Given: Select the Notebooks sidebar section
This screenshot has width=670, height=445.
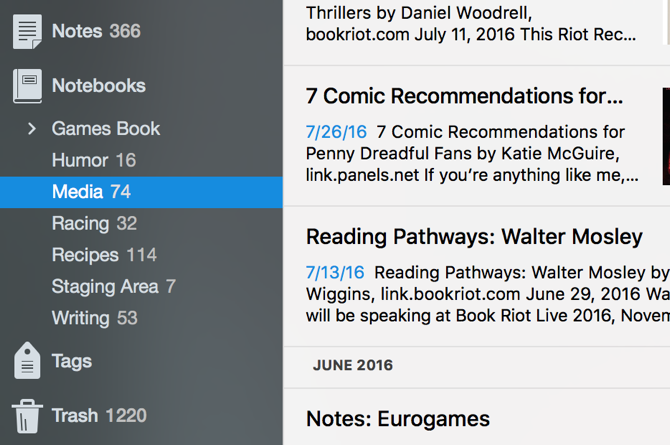Looking at the screenshot, I should coord(98,86).
